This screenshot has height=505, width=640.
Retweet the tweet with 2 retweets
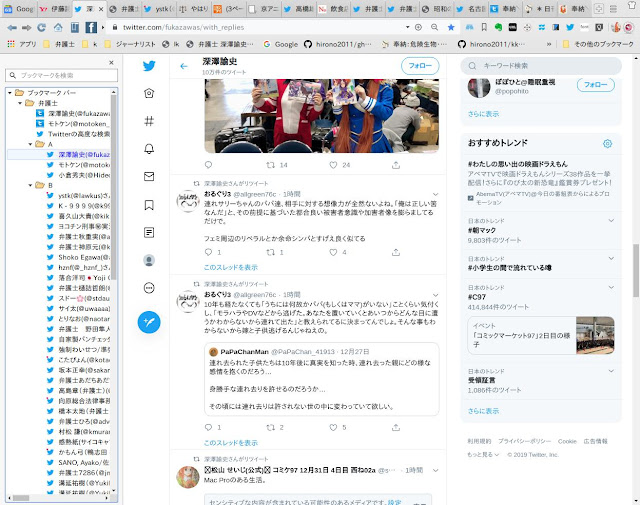pyautogui.click(x=270, y=427)
